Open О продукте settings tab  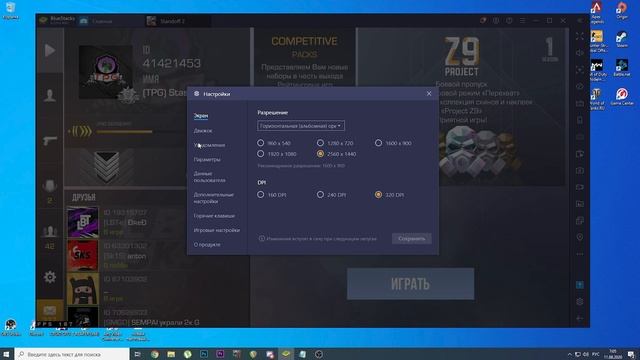click(x=207, y=244)
